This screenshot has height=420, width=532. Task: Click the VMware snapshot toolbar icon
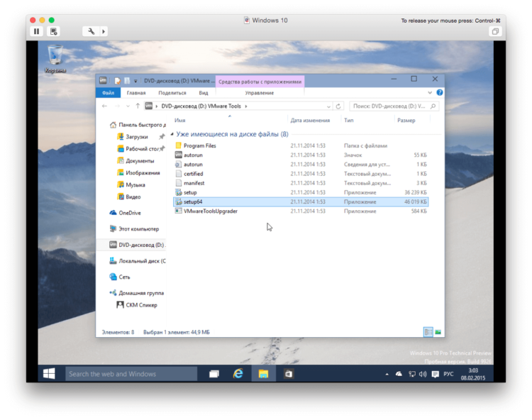tap(54, 31)
